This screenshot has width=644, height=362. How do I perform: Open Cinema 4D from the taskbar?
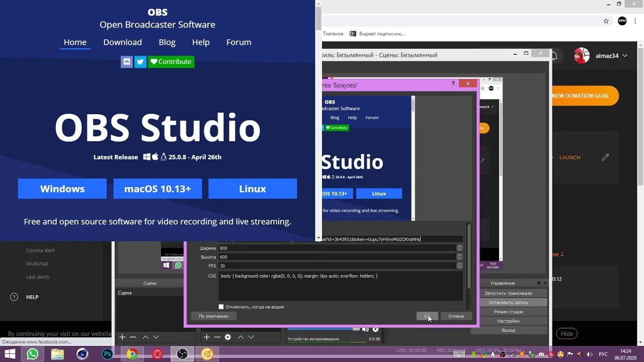pos(83,354)
